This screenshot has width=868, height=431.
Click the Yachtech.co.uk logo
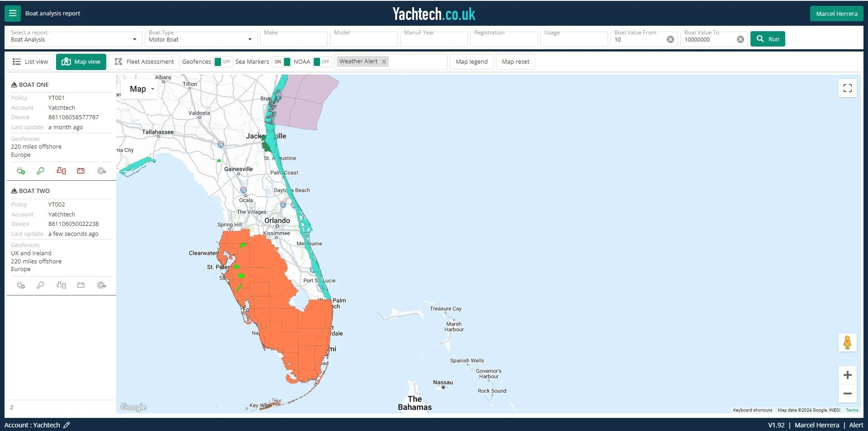(434, 14)
